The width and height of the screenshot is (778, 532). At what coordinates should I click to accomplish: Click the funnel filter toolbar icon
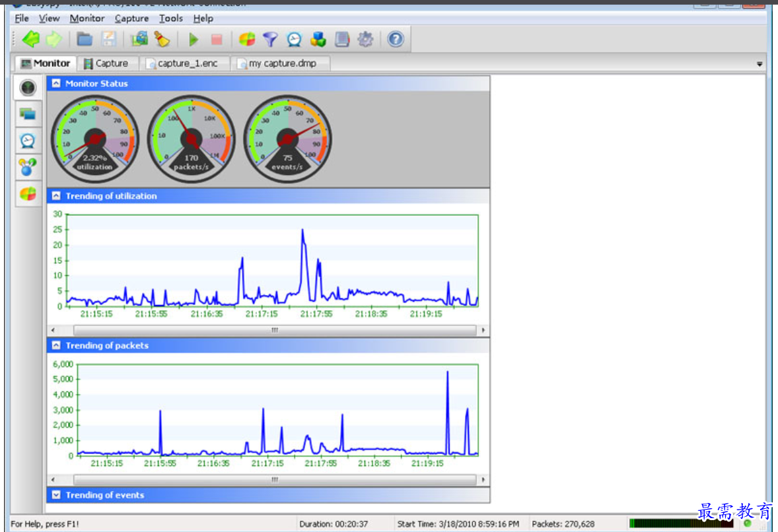pos(270,40)
